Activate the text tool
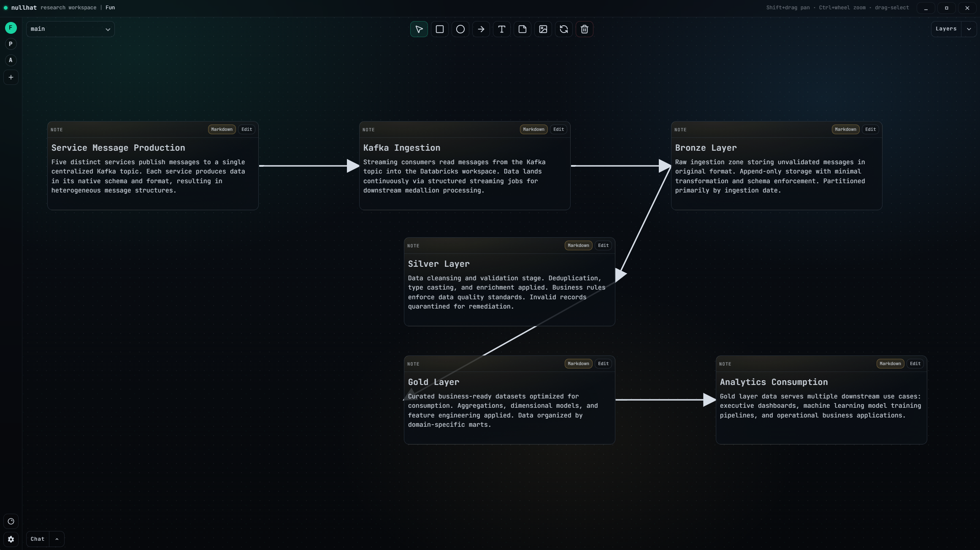Screen dimensions: 980x550 click(501, 29)
